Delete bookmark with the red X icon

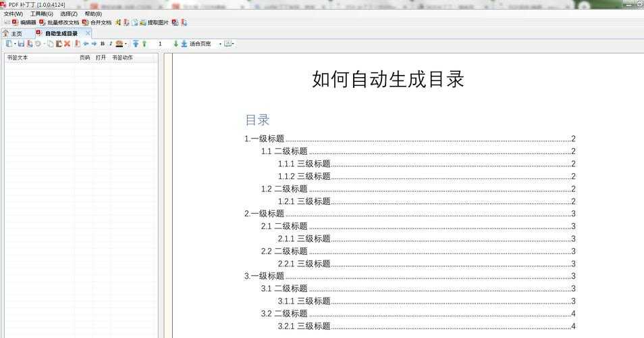(x=67, y=43)
